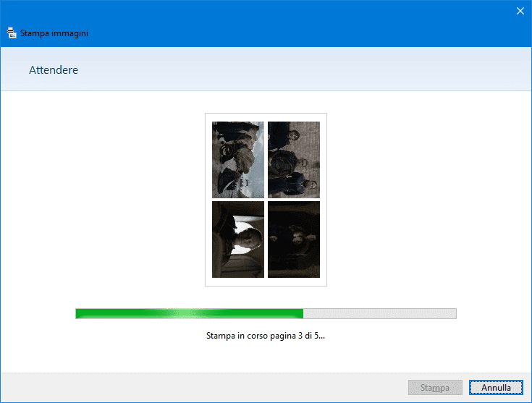Select the top-right photo in the preview

click(x=293, y=159)
